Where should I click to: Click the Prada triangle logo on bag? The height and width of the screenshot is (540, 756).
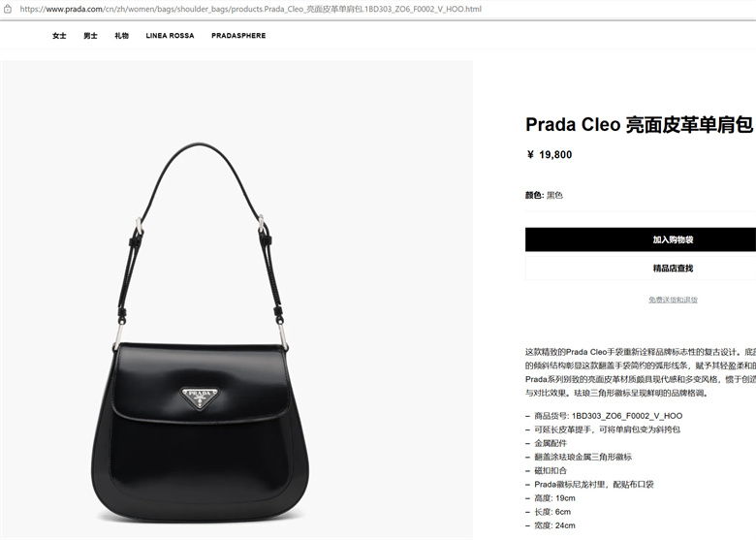point(200,397)
